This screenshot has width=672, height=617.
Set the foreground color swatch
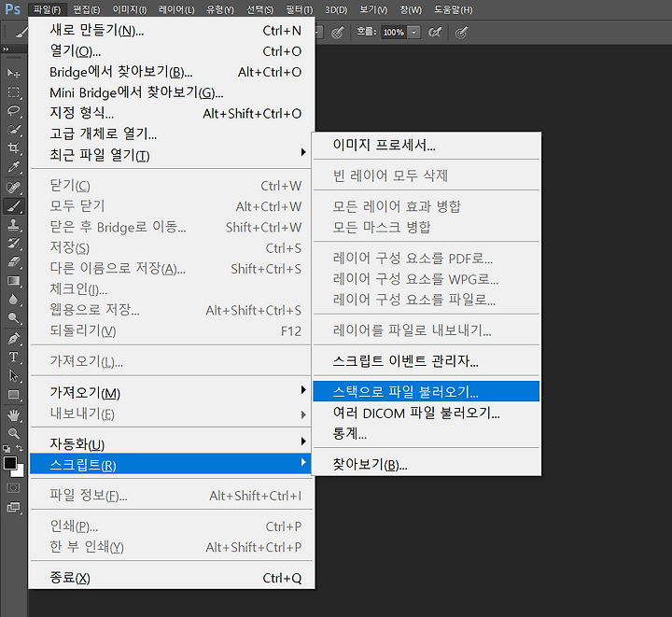click(x=10, y=463)
